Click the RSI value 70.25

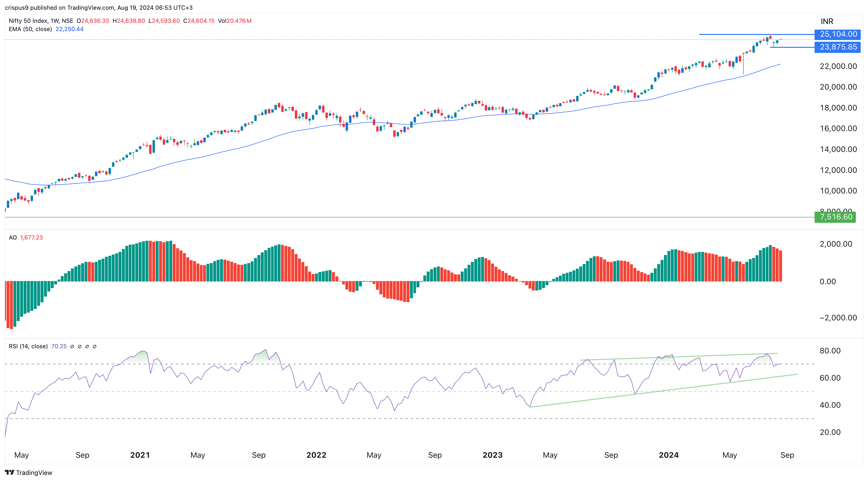coord(59,346)
